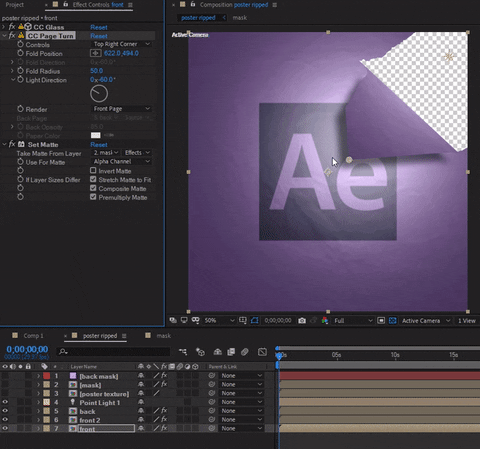The image size is (480, 449).
Task: Click the timeline current time 0;00;00;00 display
Action: (x=27, y=349)
